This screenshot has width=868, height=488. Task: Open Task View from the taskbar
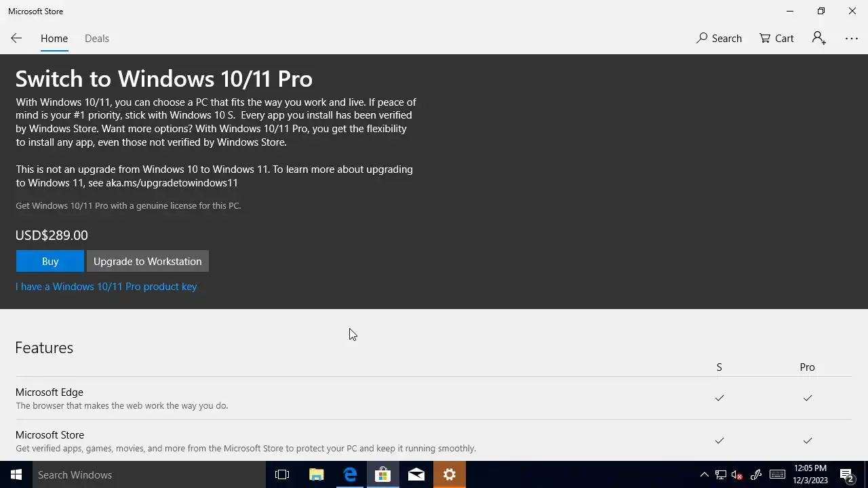pos(282,474)
